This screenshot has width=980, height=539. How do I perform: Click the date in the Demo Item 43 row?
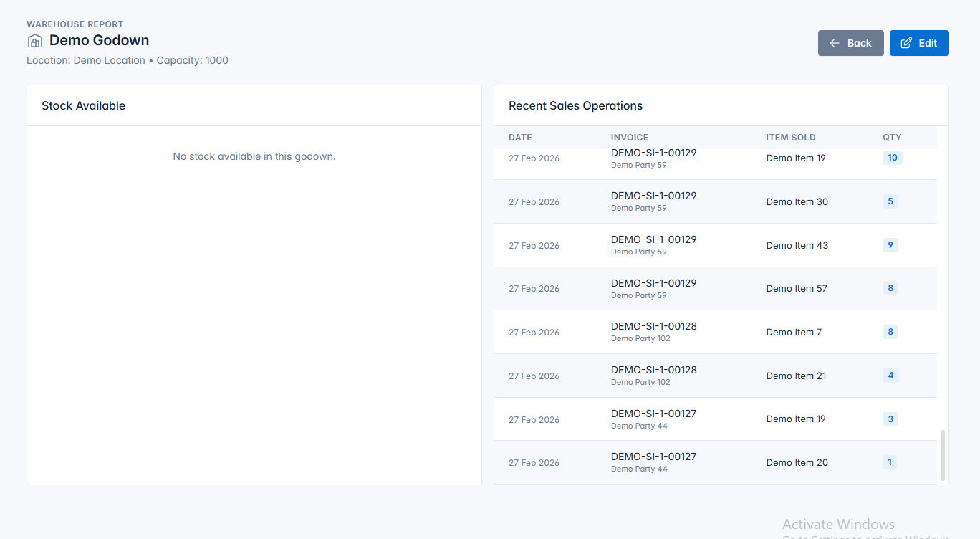[x=534, y=246]
